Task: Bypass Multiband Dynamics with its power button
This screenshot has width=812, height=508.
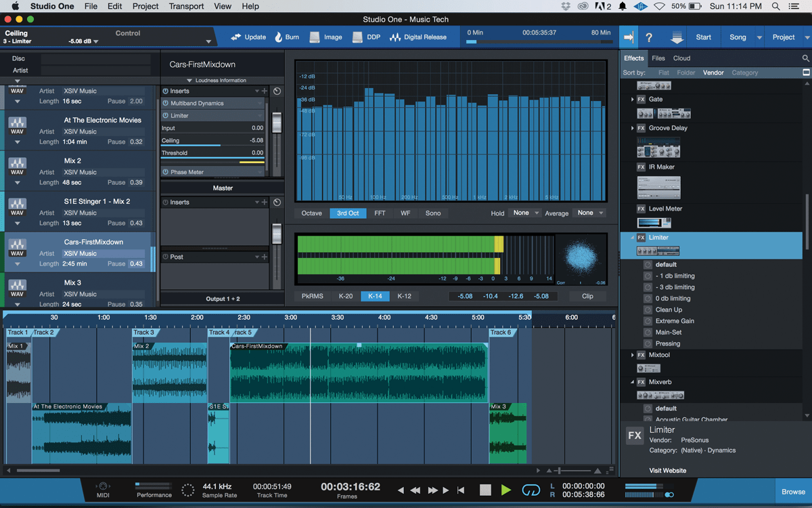Action: point(165,104)
